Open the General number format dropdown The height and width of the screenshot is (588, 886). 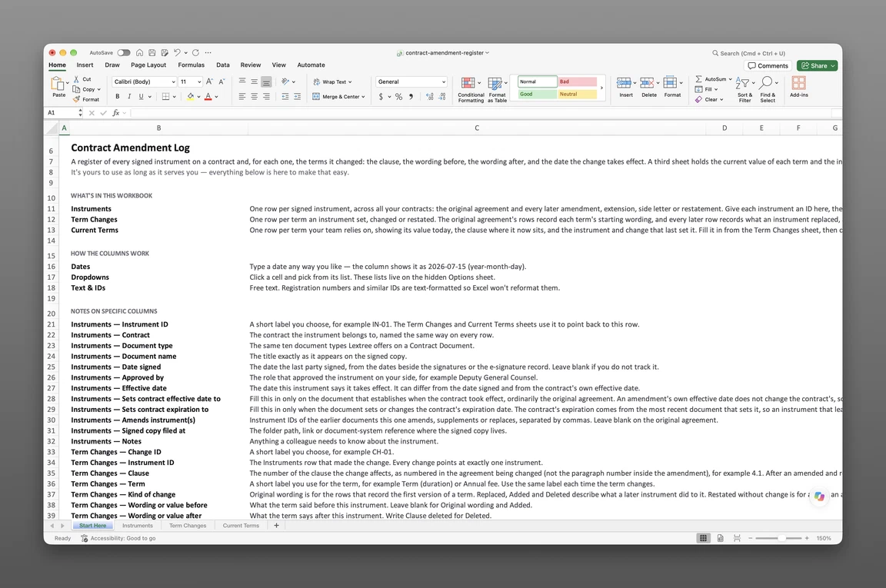click(x=411, y=82)
